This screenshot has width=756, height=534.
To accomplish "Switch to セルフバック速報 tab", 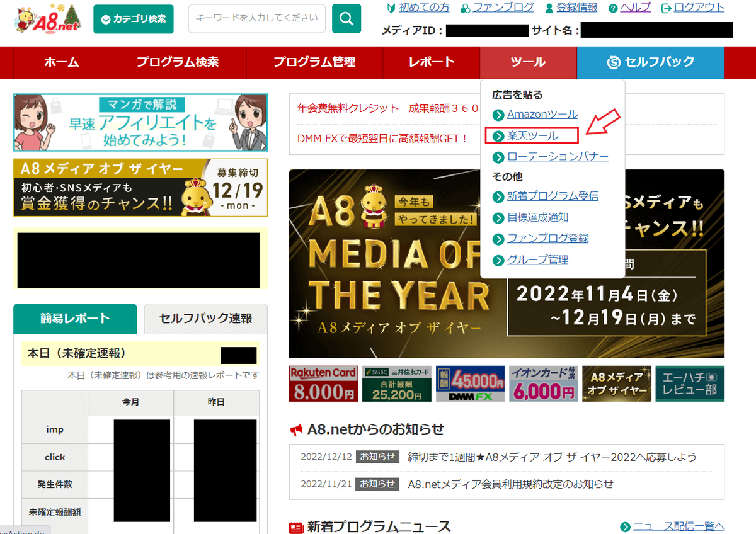I will click(x=205, y=319).
